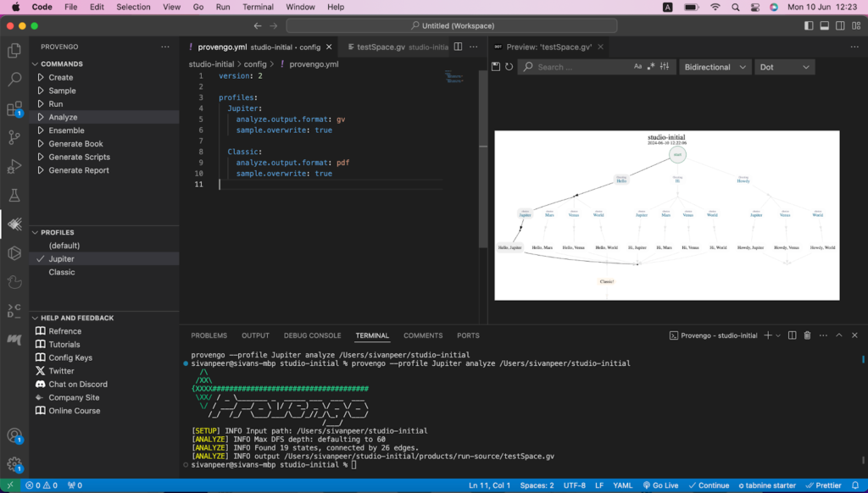Image resolution: width=868 pixels, height=493 pixels.
Task: Click Go Live in the status bar
Action: tap(660, 485)
